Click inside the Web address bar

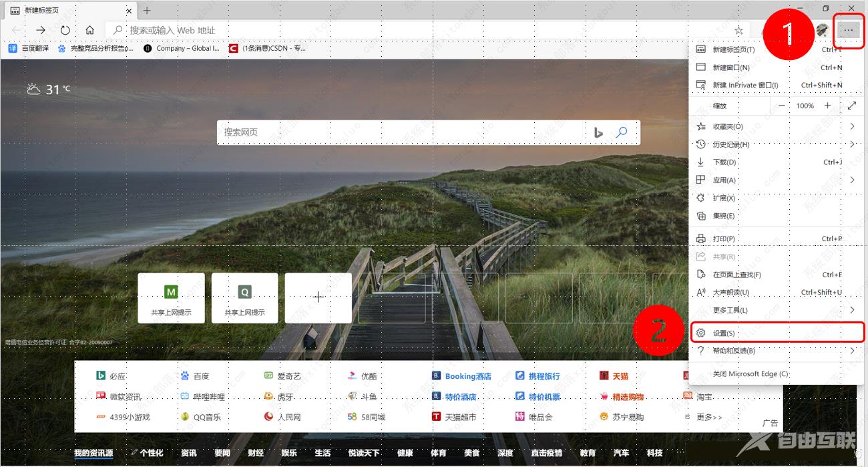267,30
